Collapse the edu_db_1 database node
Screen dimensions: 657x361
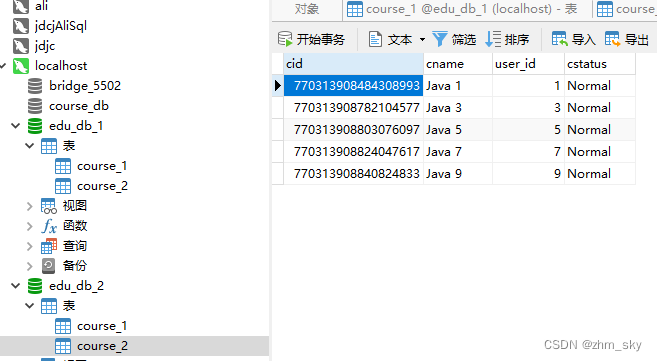16,126
